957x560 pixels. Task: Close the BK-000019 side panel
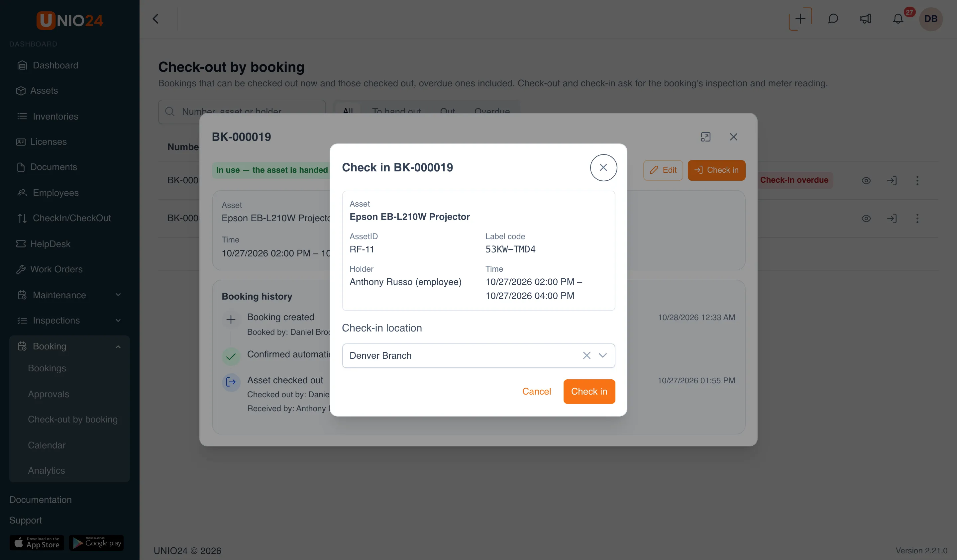coord(733,137)
